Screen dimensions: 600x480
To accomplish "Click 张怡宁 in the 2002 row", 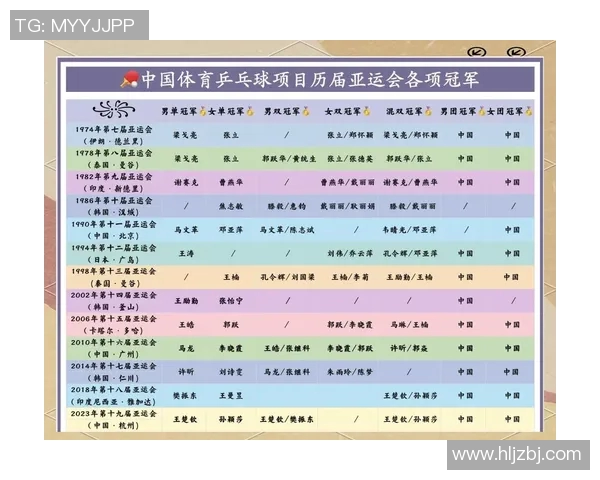I will (231, 301).
